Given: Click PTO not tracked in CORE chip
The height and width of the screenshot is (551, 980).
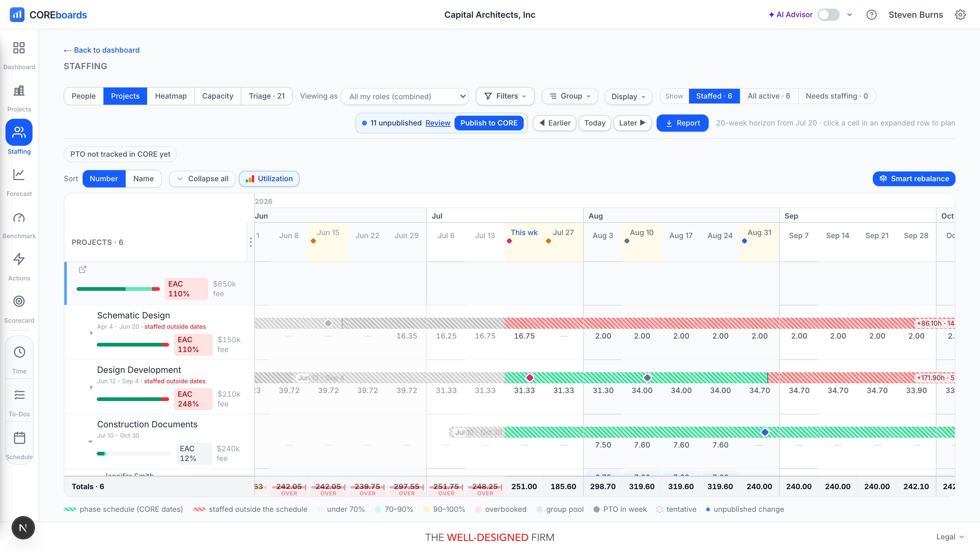Looking at the screenshot, I should click(120, 154).
